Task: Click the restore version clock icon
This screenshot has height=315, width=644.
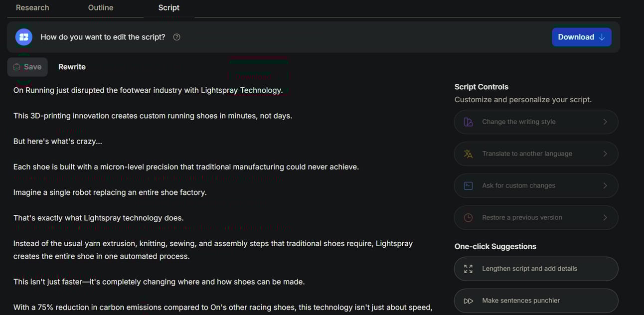Action: pos(468,218)
